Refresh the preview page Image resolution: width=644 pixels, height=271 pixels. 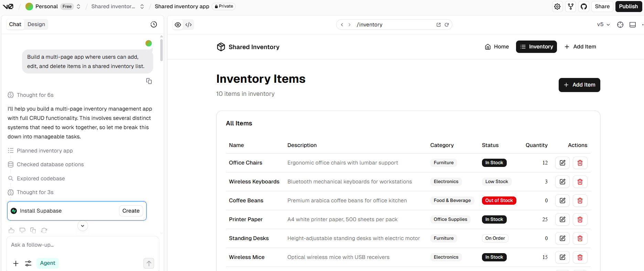pos(447,25)
